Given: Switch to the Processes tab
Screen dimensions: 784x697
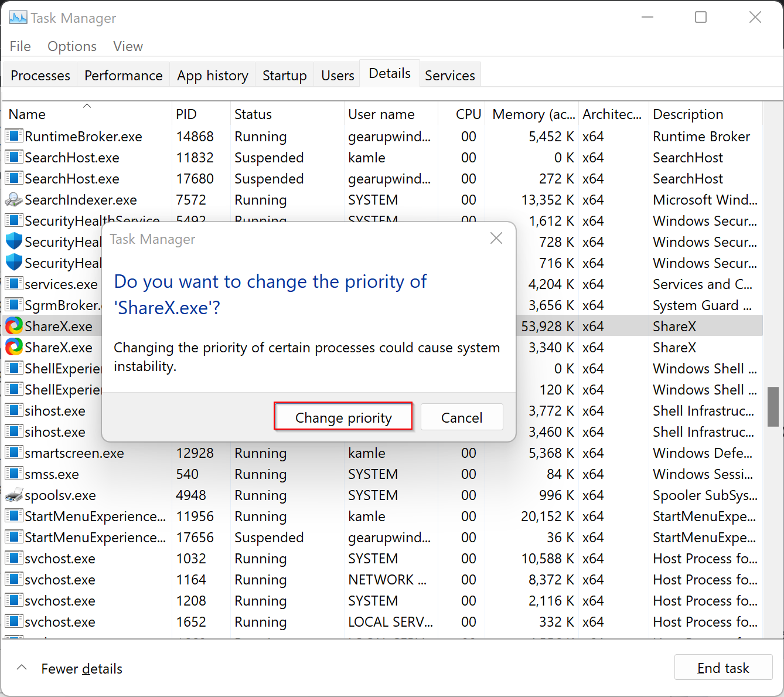Looking at the screenshot, I should point(40,75).
